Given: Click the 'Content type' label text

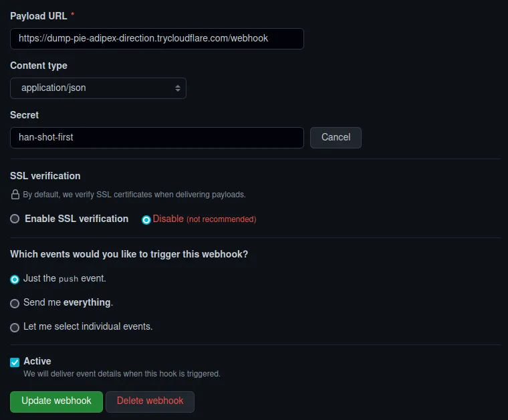Looking at the screenshot, I should 39,66.
